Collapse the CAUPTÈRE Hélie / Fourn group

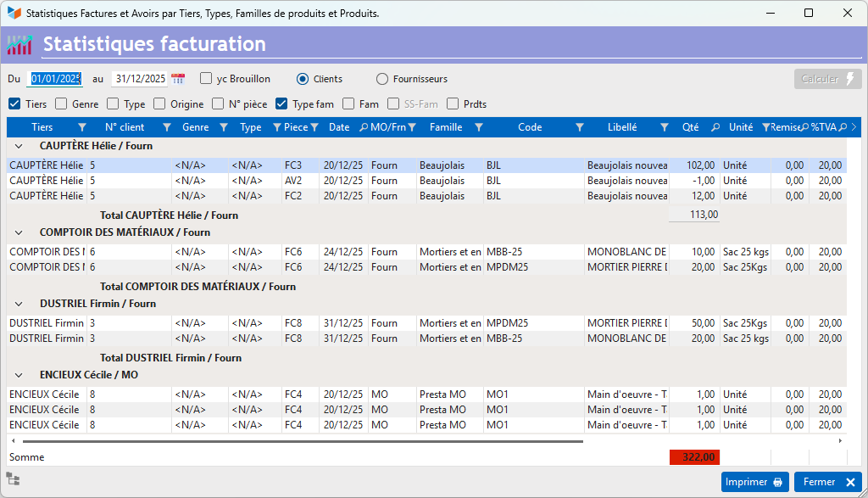click(19, 146)
